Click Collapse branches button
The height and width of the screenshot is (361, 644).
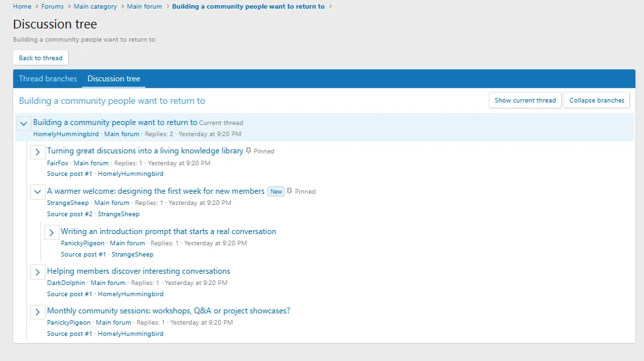[596, 100]
